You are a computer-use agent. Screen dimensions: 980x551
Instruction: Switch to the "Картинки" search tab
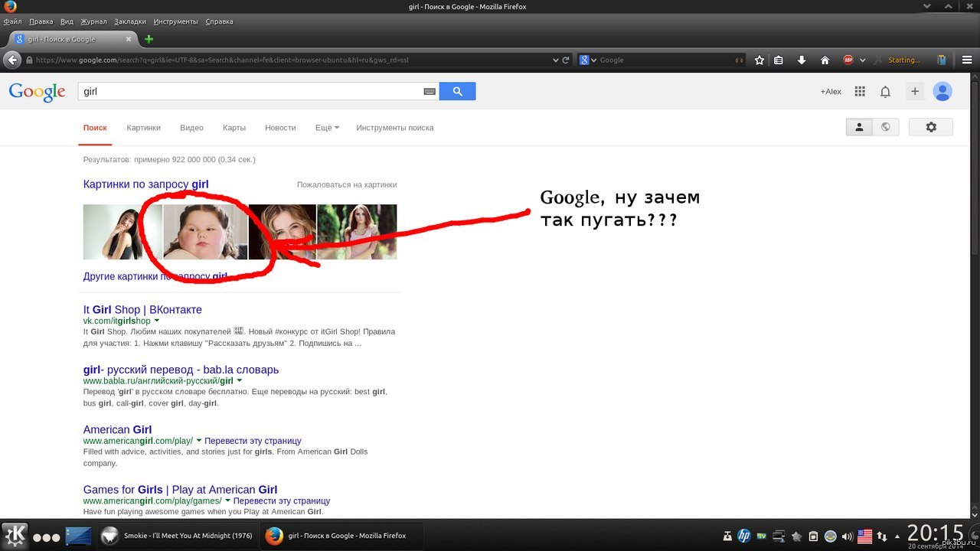(x=143, y=128)
